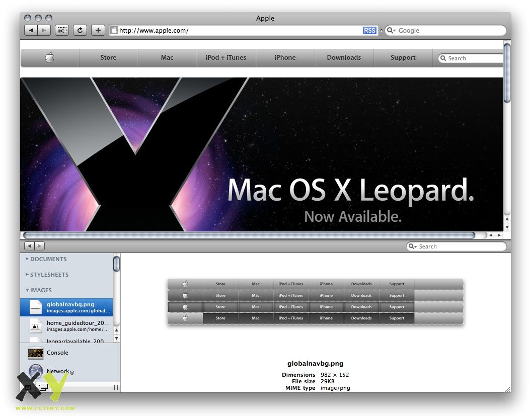Click the Dimensions label in the image details
Viewport: 531px width, 420px height.
pos(298,375)
